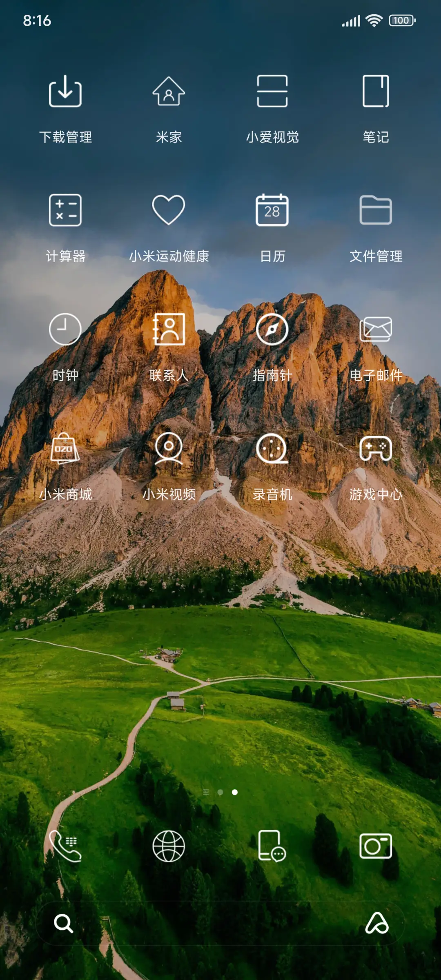Go to the middle home screen page dot
441x980 pixels.
tap(220, 792)
